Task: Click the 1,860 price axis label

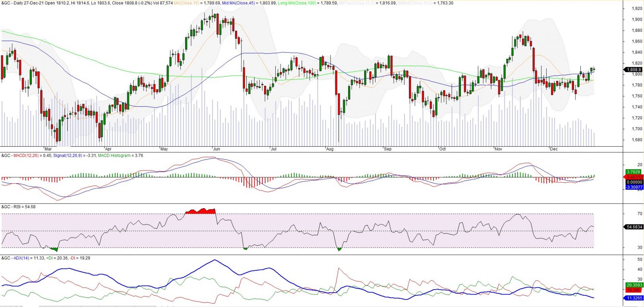Action: tap(637, 41)
